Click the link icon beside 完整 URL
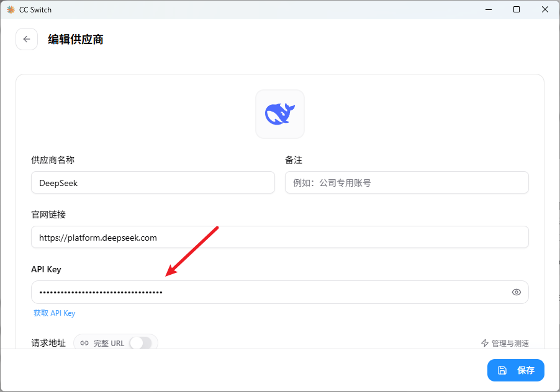The height and width of the screenshot is (392, 560). (84, 343)
